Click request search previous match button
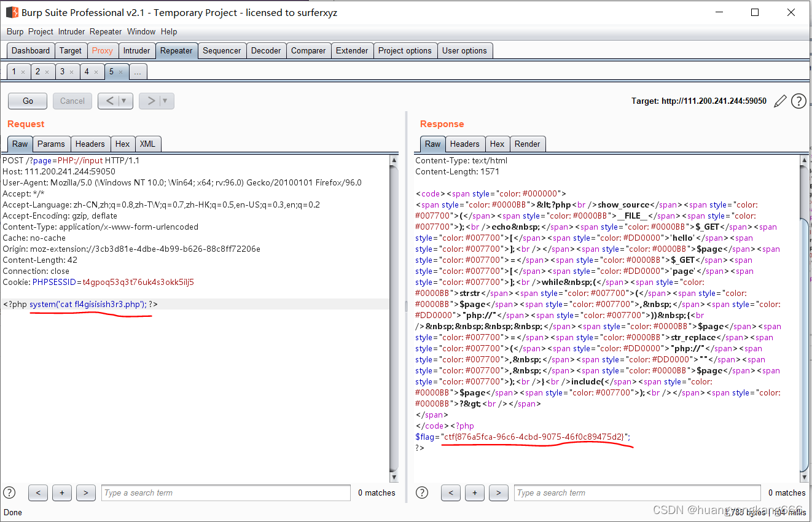812x522 pixels. tap(38, 493)
